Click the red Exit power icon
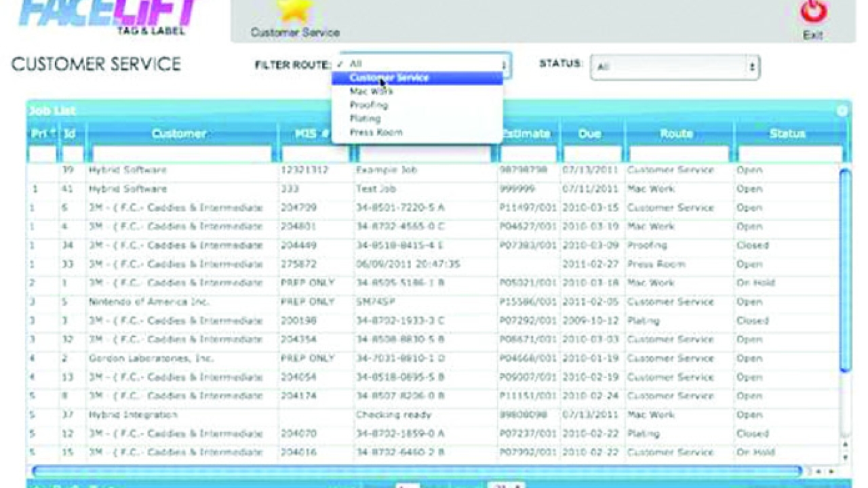The height and width of the screenshot is (488, 868). [812, 12]
